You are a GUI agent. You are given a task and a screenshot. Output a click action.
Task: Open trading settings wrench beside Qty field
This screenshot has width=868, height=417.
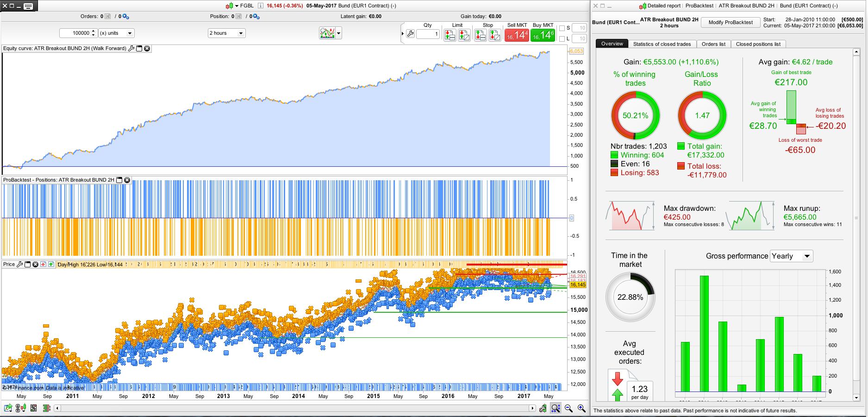[x=410, y=33]
